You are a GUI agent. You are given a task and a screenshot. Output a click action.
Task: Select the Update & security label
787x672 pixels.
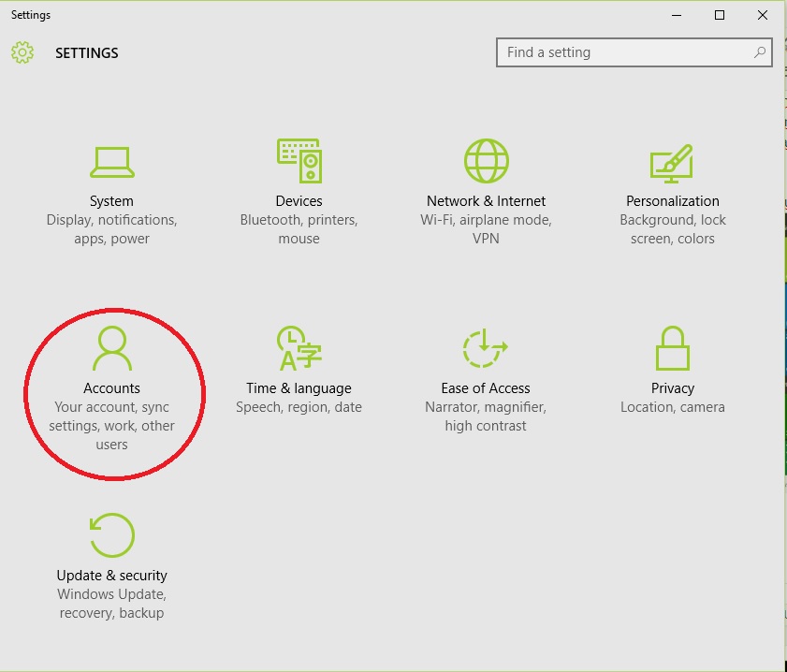[x=112, y=576]
